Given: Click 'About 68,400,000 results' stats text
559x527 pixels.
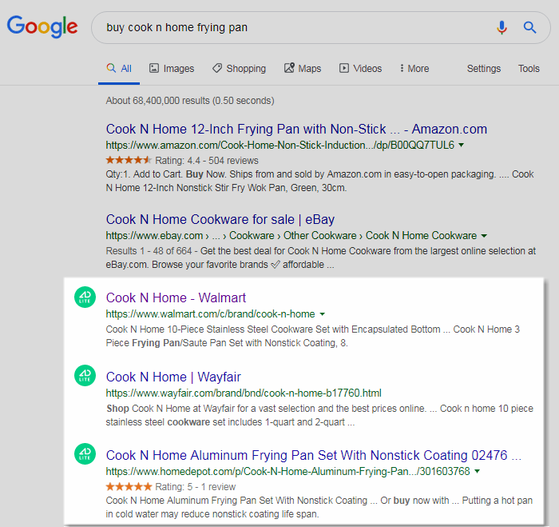Looking at the screenshot, I should click(190, 101).
